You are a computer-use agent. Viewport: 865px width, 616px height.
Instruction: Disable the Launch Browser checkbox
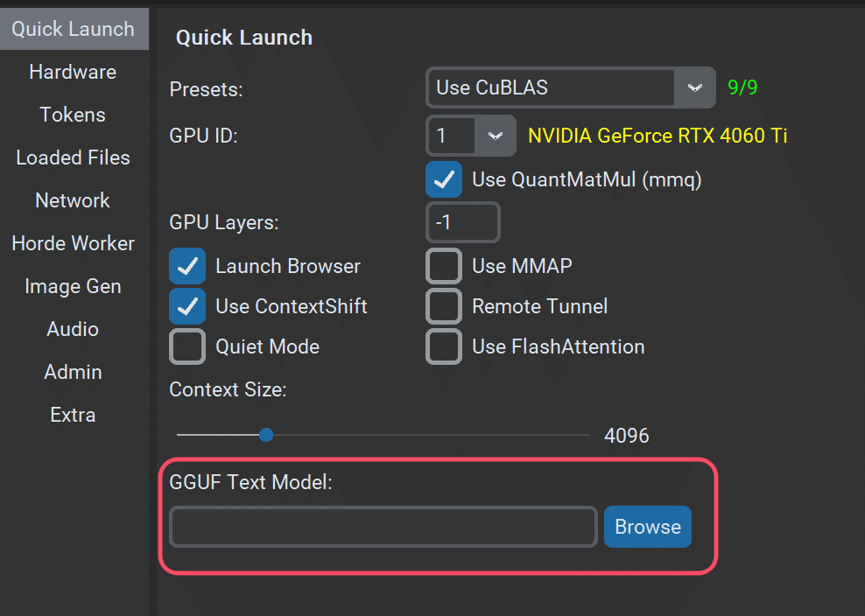(x=187, y=266)
